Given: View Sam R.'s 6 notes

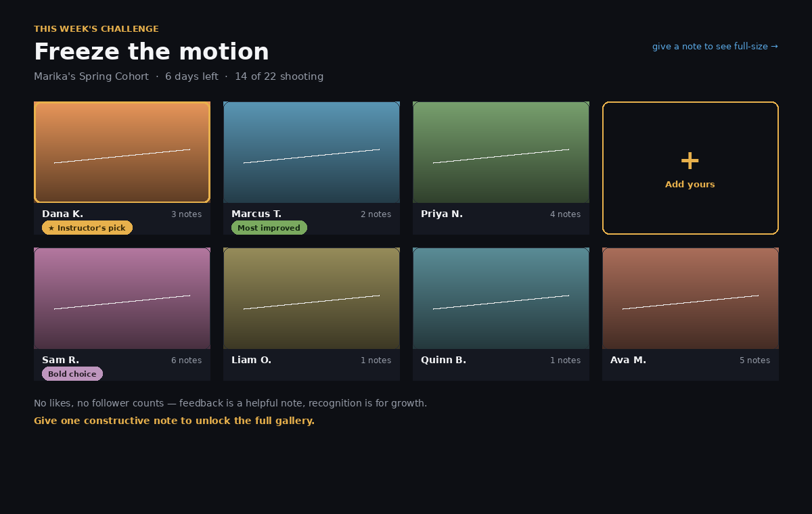Looking at the screenshot, I should point(186,360).
